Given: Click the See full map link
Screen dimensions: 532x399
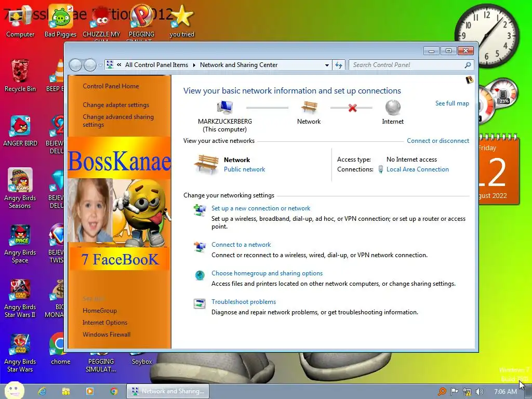Looking at the screenshot, I should [x=452, y=103].
